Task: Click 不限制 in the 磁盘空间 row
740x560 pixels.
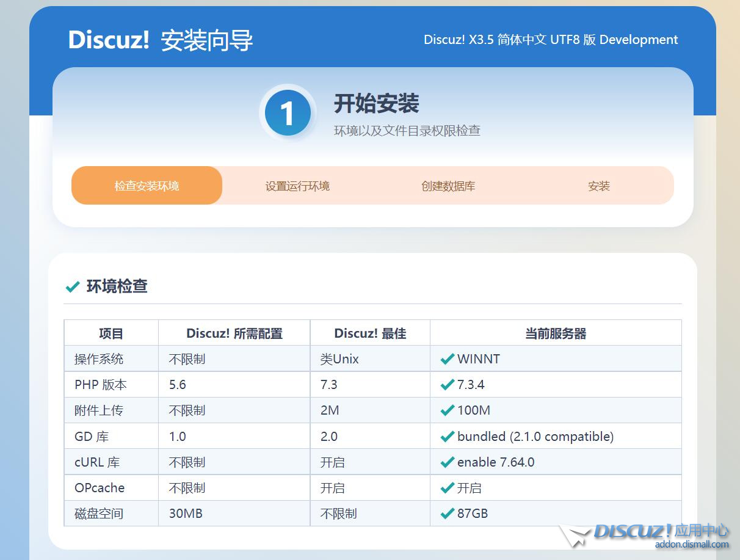Action: 339,514
